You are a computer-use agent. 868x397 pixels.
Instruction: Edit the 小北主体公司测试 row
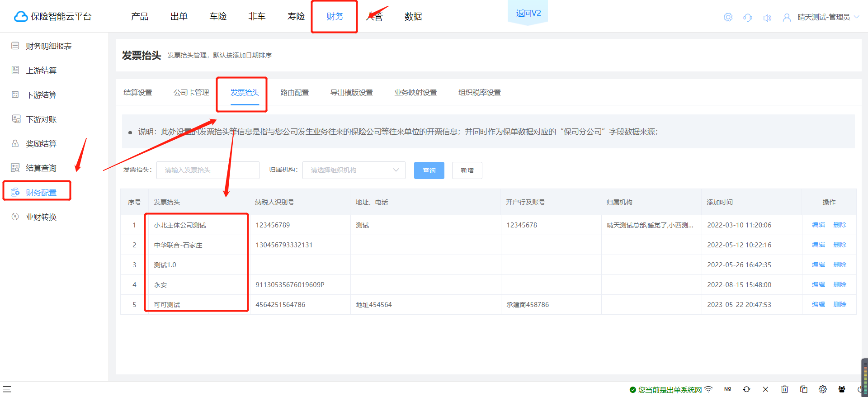click(818, 225)
